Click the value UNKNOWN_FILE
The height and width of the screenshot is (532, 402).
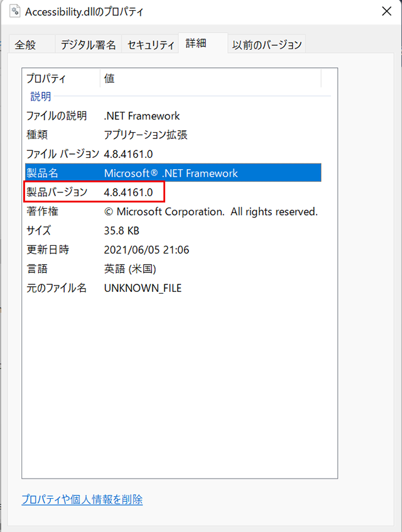tap(143, 288)
